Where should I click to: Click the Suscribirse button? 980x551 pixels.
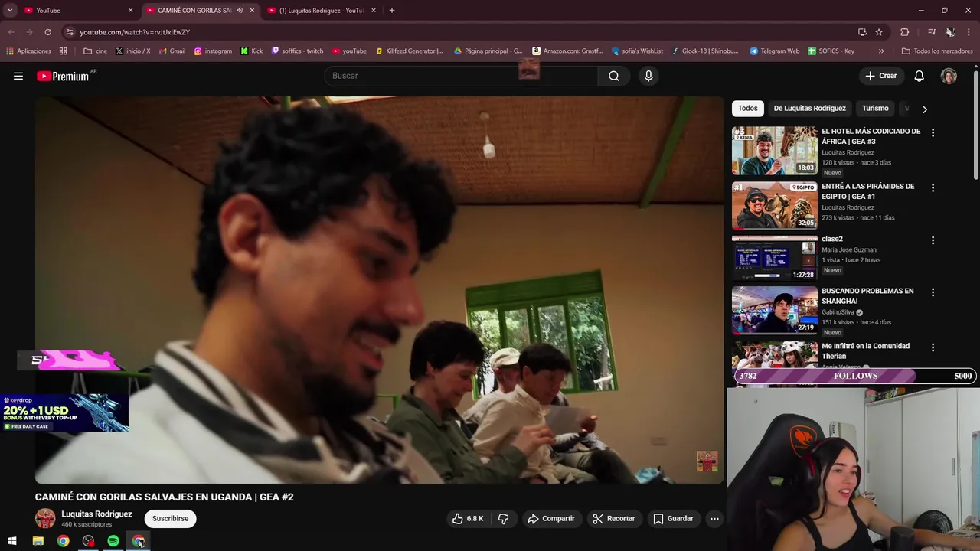[x=170, y=518]
